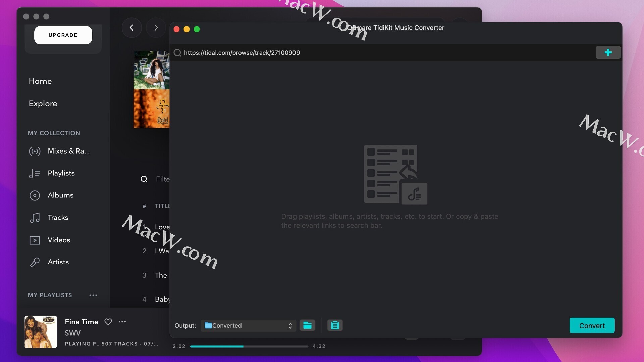
Task: Open Fine Time more options dots
Action: [x=122, y=322]
